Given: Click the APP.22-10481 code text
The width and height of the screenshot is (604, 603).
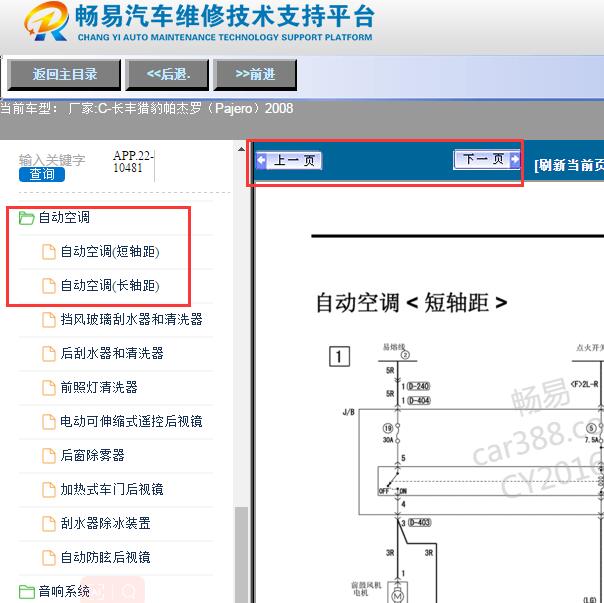Looking at the screenshot, I should [133, 161].
